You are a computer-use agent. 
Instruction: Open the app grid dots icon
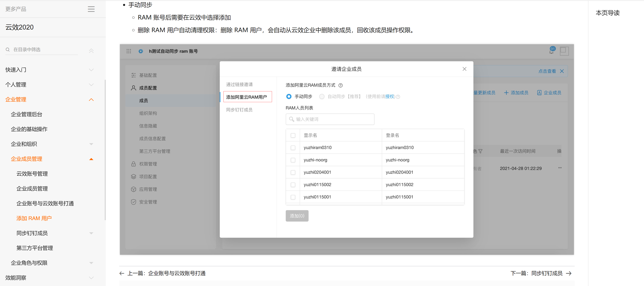129,51
